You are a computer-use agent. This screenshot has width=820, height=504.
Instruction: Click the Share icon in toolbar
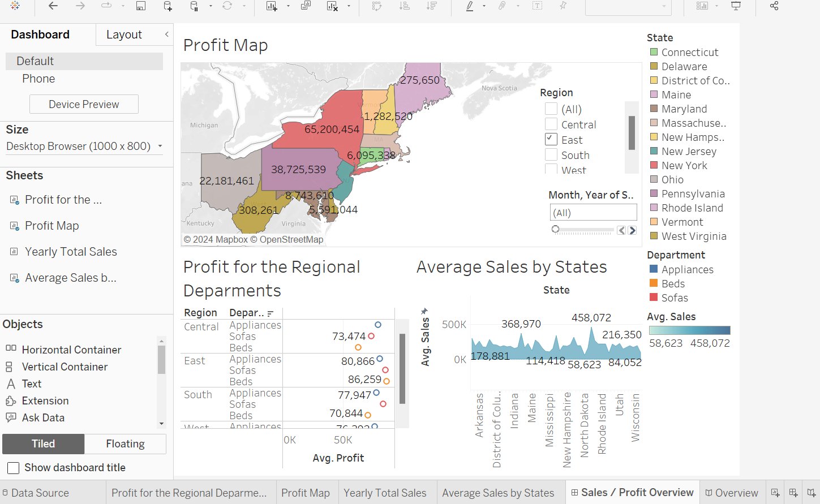(774, 6)
